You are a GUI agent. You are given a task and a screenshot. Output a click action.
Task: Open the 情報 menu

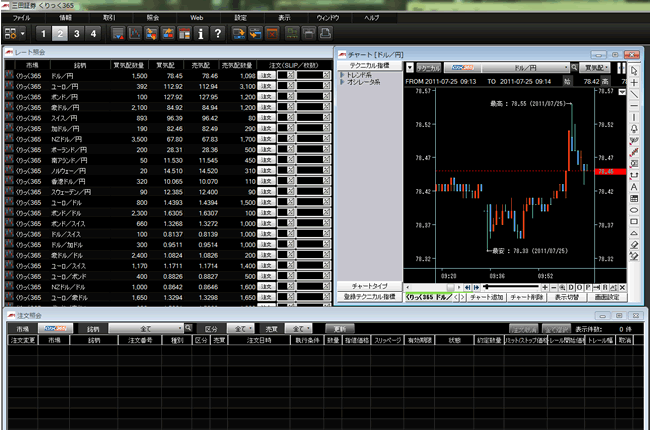[65, 18]
